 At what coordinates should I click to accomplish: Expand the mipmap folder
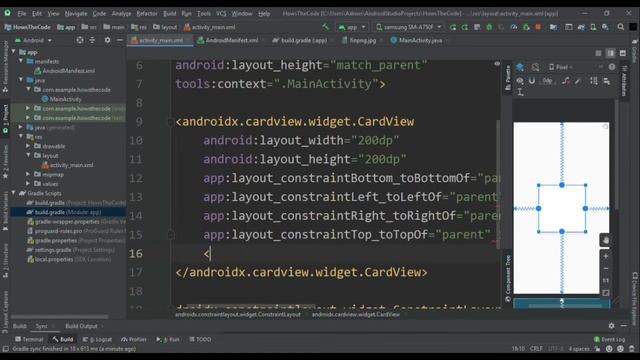coord(28,174)
